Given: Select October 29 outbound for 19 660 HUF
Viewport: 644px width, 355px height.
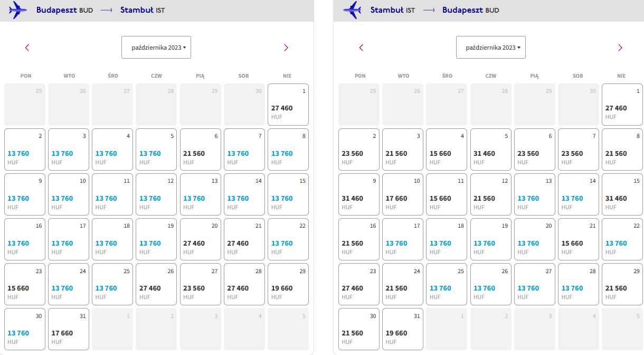Looking at the screenshot, I should point(288,284).
